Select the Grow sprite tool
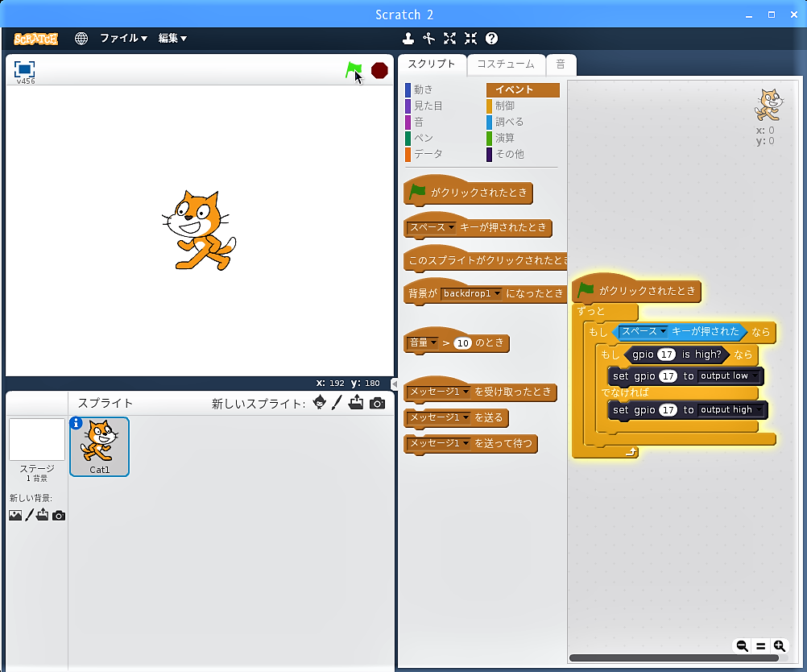Image resolution: width=807 pixels, height=672 pixels. 450,38
